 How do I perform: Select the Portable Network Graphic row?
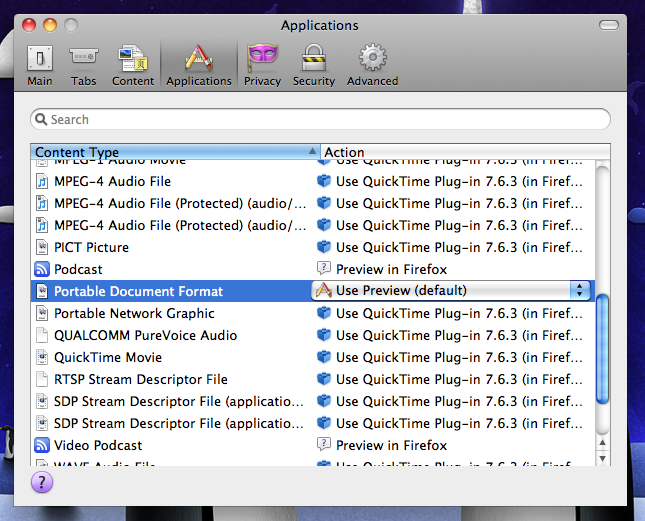pos(313,313)
